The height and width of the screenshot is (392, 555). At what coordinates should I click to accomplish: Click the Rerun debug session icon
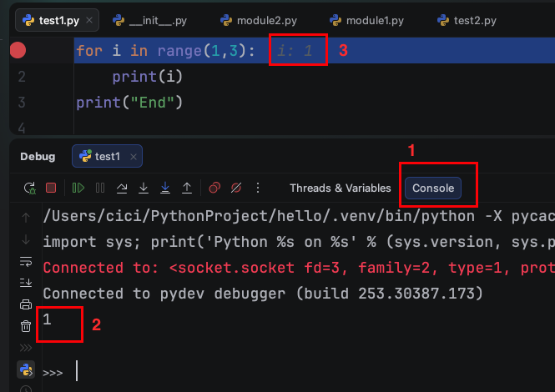[29, 188]
